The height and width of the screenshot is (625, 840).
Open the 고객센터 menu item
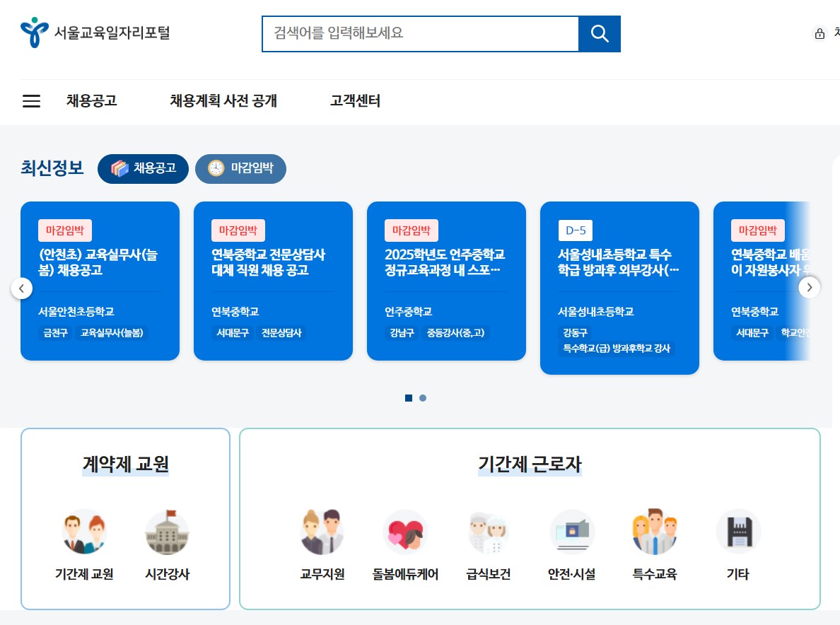click(354, 101)
